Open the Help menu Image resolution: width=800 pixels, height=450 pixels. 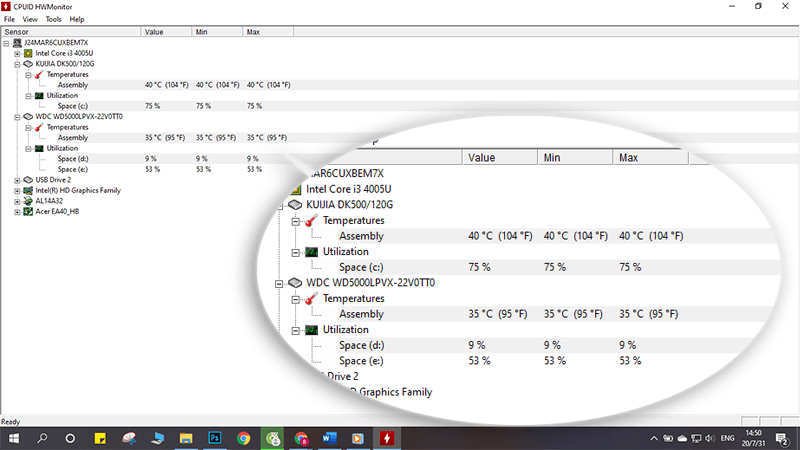77,19
